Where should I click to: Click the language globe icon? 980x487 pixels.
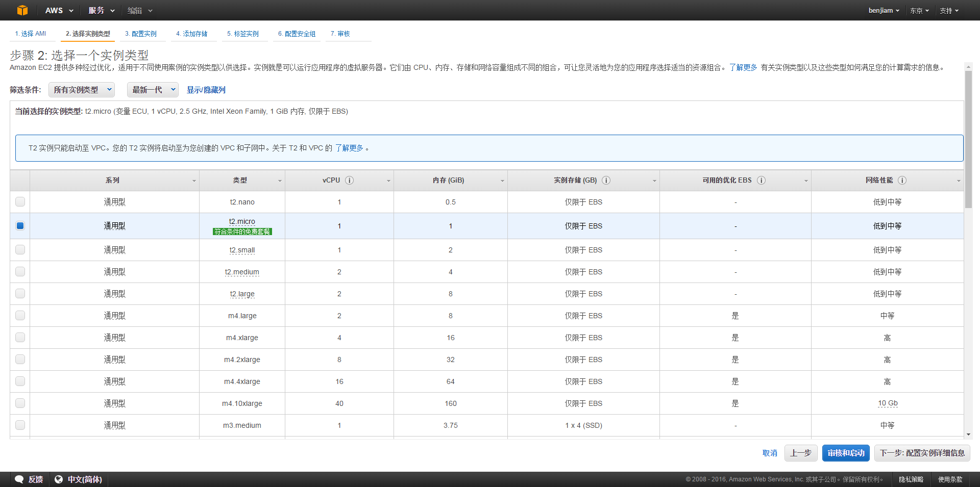[59, 479]
